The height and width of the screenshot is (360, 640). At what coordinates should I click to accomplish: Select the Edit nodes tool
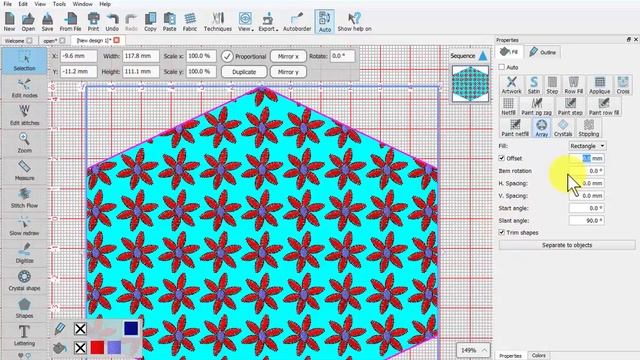[x=24, y=88]
